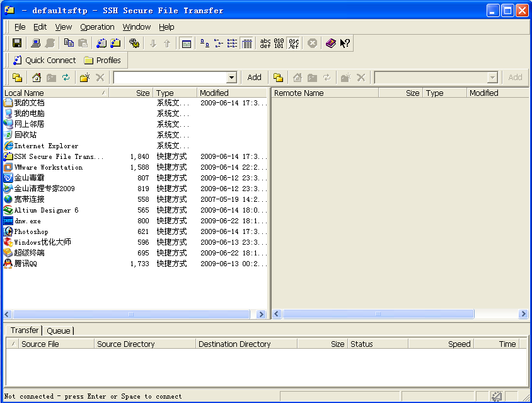The height and width of the screenshot is (403, 532).
Task: Click the Save settings floppy disk icon
Action: pyautogui.click(x=17, y=43)
